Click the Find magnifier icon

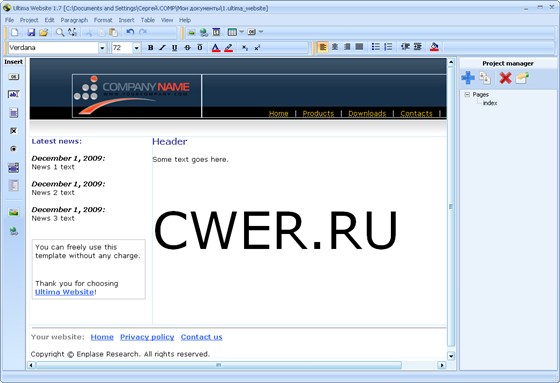60,33
